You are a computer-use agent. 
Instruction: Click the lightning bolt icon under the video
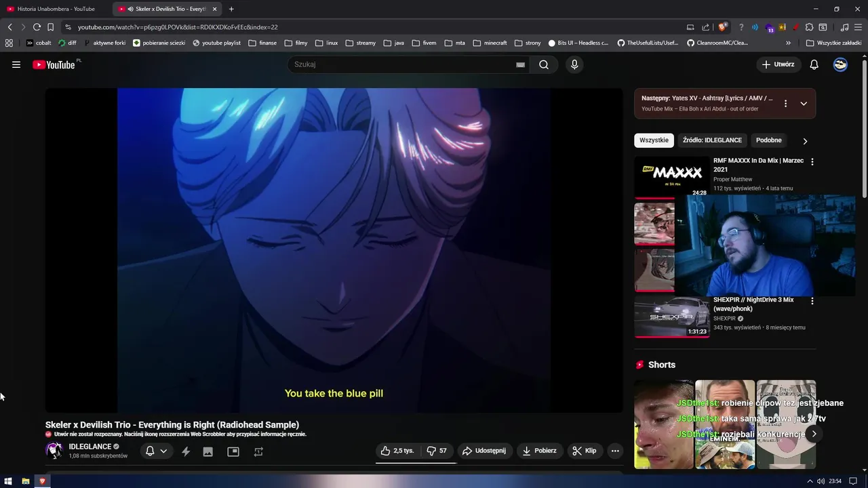pos(186,451)
